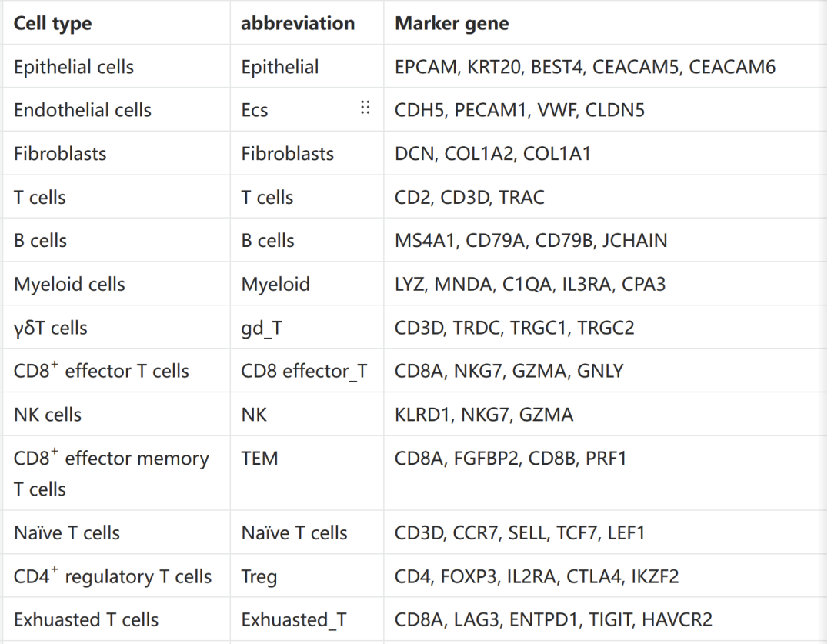Click the "NK cells" cell type cell
This screenshot has width=831, height=644.
[48, 415]
